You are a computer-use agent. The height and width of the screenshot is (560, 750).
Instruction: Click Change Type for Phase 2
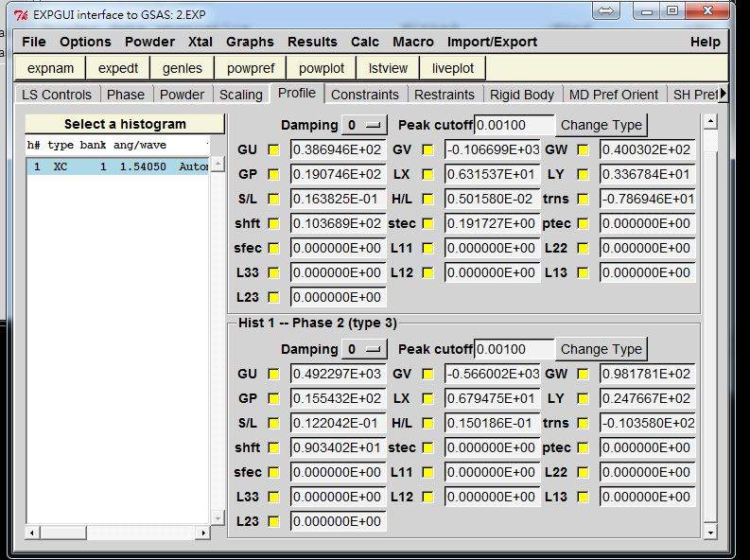pyautogui.click(x=602, y=350)
